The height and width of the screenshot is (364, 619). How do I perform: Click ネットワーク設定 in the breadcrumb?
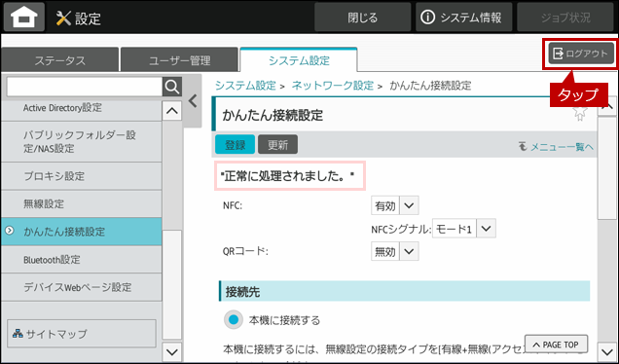[x=333, y=86]
